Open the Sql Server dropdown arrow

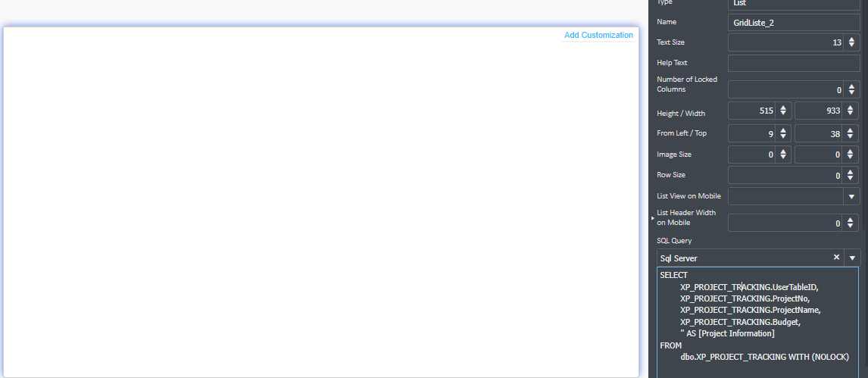[x=852, y=258]
